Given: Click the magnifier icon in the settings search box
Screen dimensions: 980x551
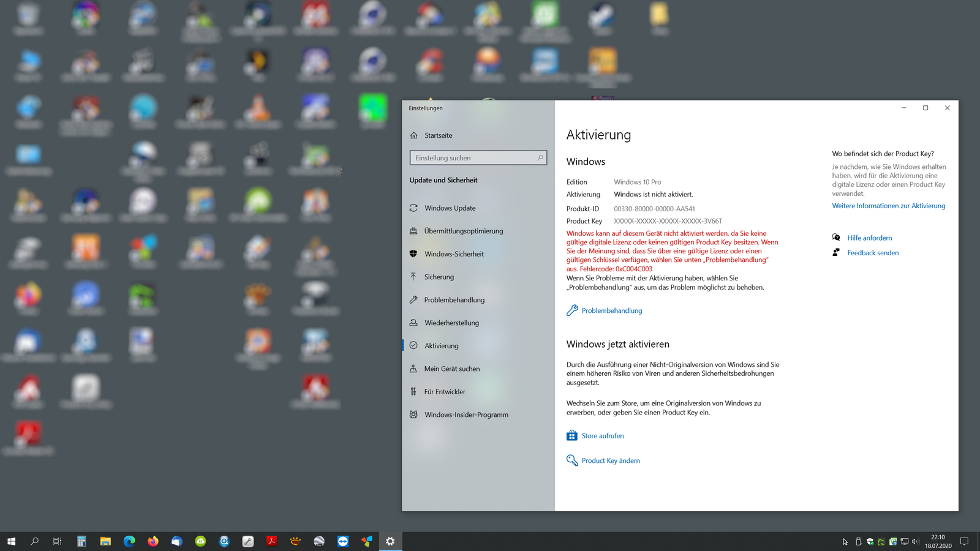Looking at the screenshot, I should coord(540,158).
